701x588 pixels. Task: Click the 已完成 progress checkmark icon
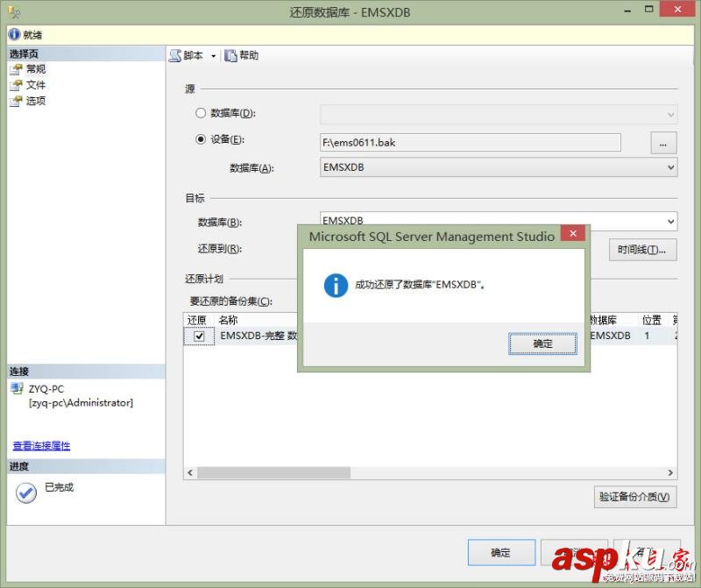coord(26,492)
